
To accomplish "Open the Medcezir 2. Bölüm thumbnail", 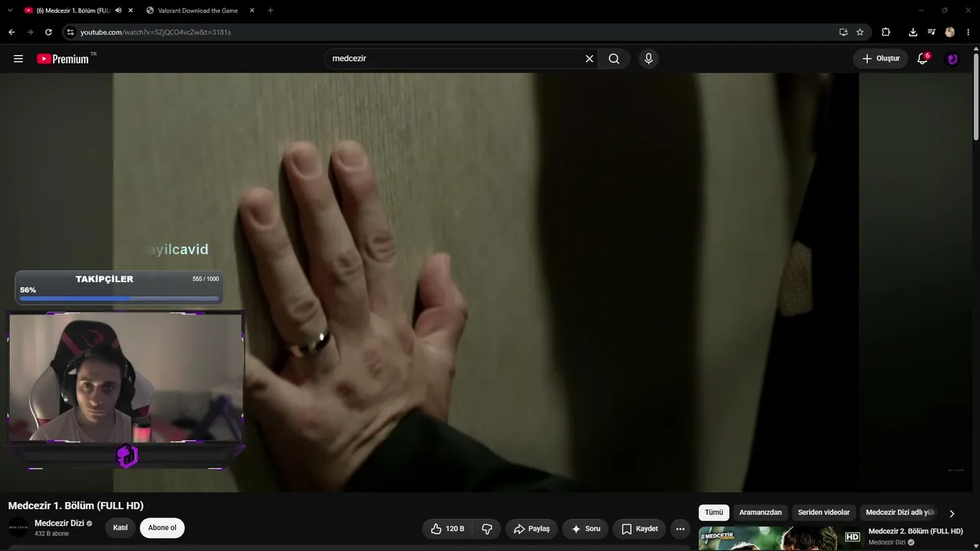I will click(x=781, y=539).
